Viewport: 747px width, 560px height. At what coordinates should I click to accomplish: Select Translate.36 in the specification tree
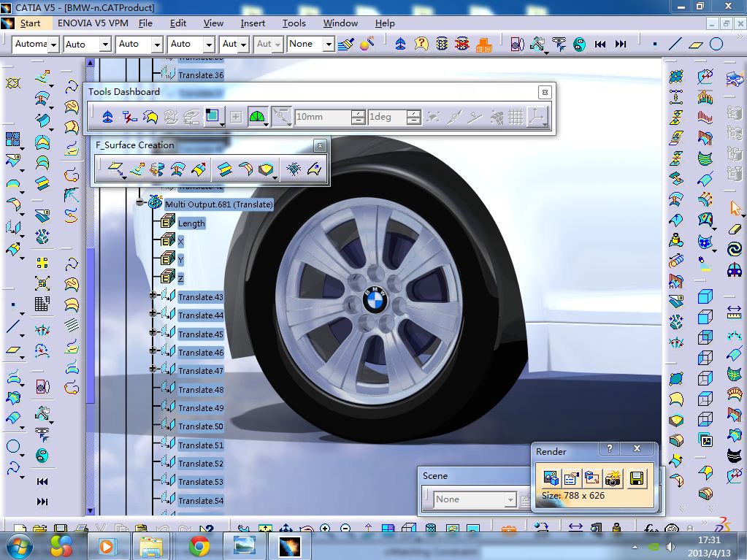coord(201,75)
